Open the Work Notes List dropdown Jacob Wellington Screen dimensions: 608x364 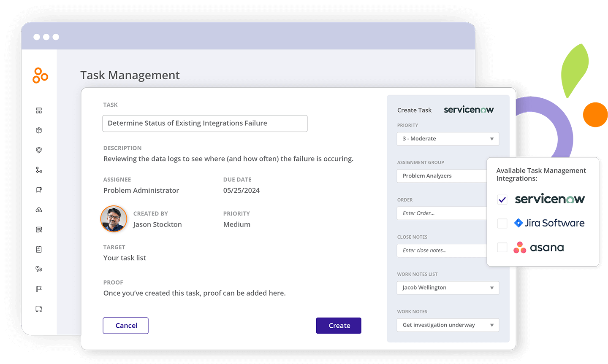[x=448, y=288]
